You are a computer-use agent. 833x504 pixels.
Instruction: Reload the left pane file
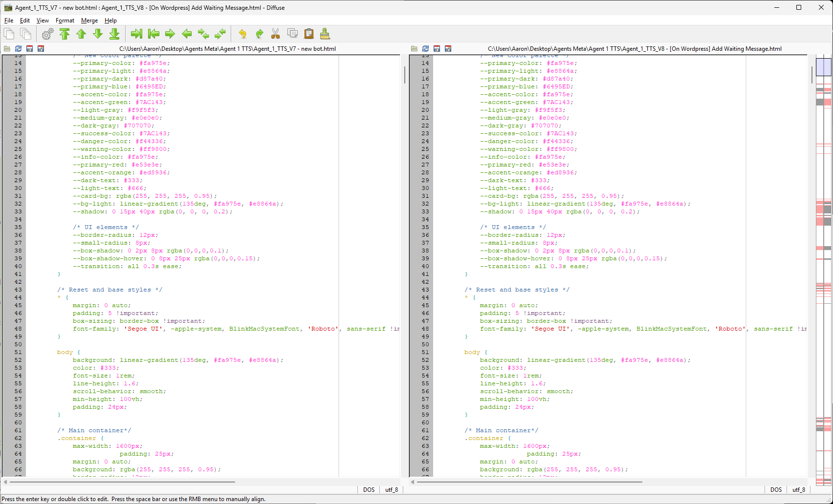(x=18, y=49)
